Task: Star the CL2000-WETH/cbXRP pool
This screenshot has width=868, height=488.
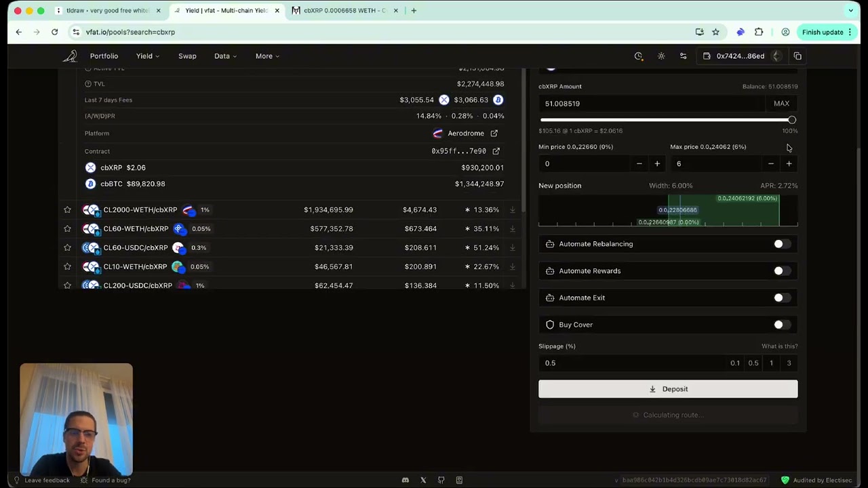Action: pos(67,210)
